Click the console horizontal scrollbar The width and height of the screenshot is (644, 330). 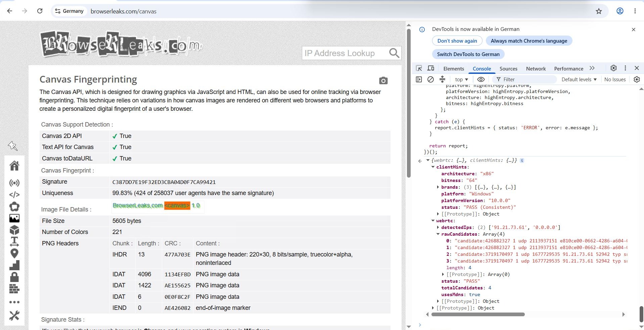point(478,315)
